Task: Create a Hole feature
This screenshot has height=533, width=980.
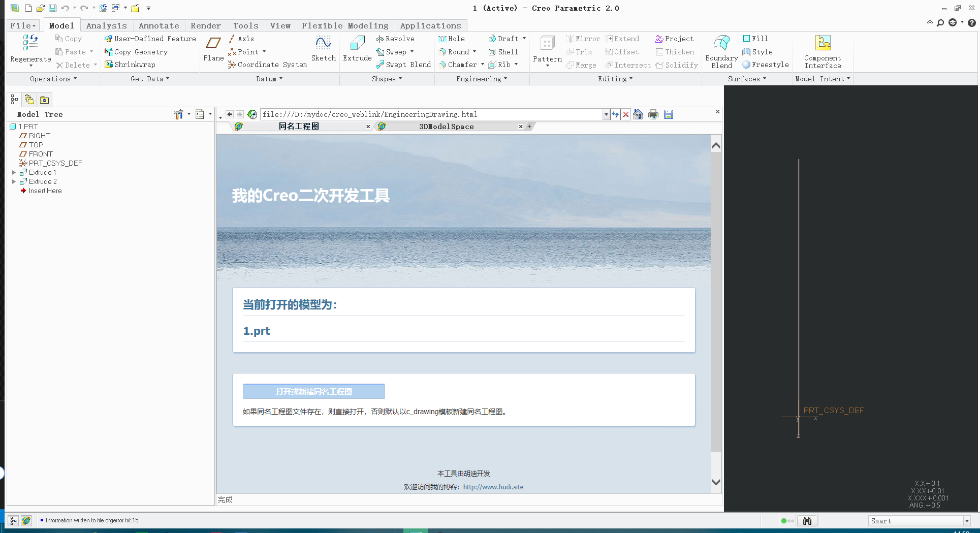Action: tap(452, 39)
